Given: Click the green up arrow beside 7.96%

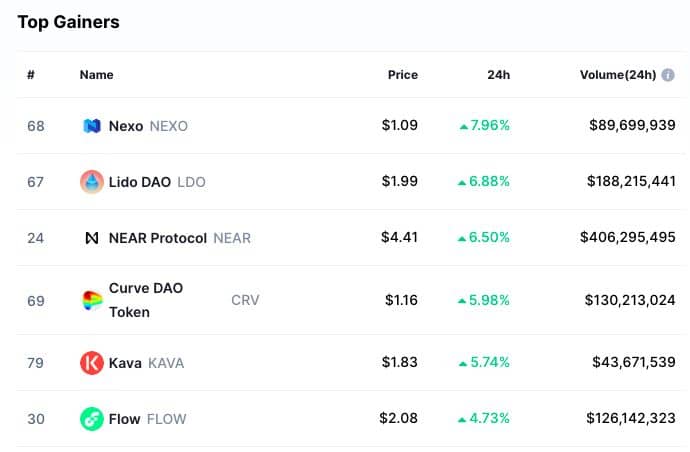Looking at the screenshot, I should tap(463, 127).
